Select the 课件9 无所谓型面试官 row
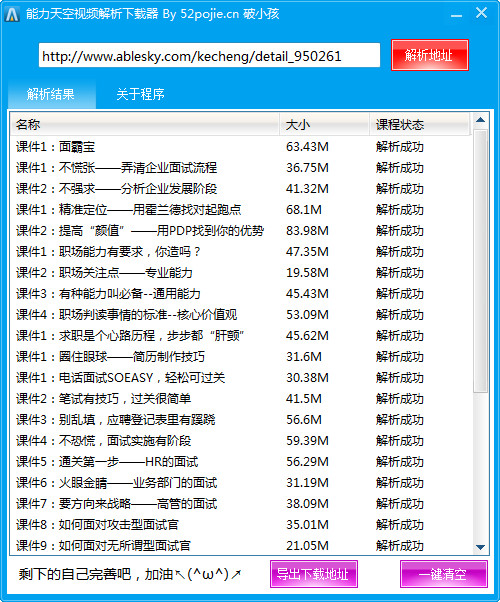 coord(241,545)
